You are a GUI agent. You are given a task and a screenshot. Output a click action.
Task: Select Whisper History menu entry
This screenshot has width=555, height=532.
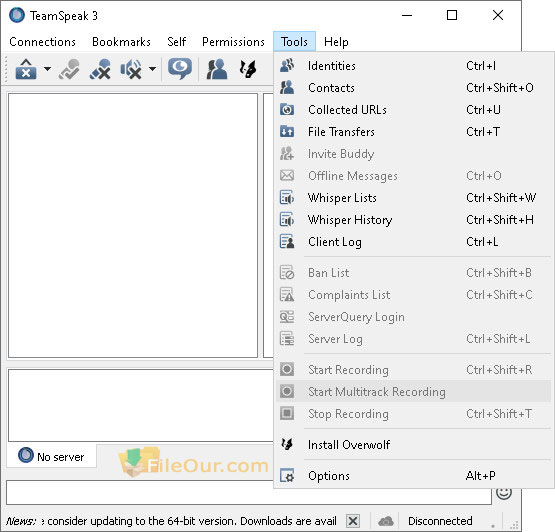(x=413, y=219)
